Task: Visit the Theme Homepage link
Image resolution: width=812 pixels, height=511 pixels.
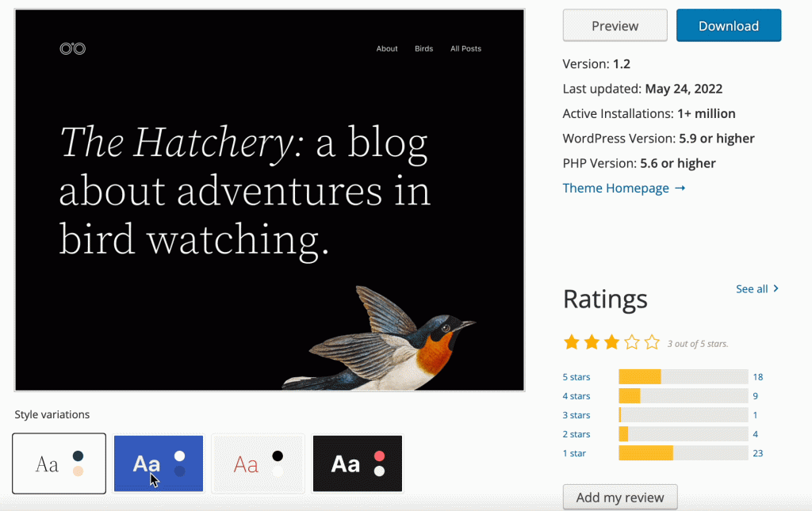Action: click(x=623, y=188)
